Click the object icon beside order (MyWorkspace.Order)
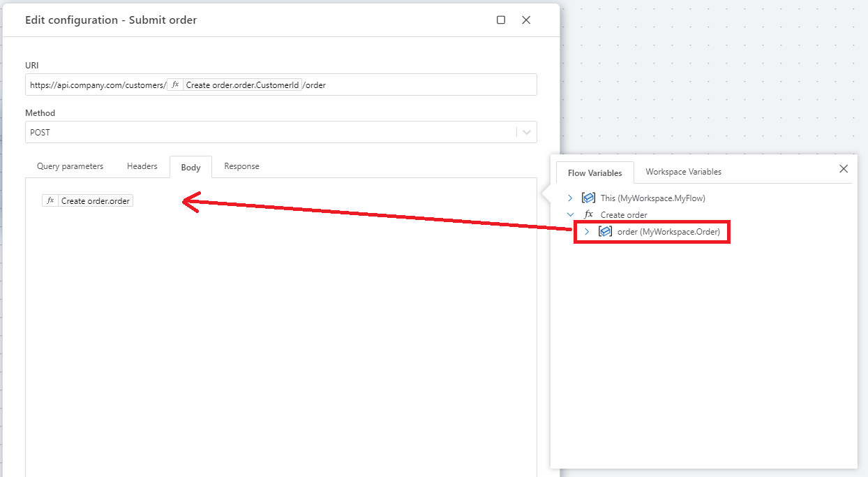868x477 pixels. [605, 231]
